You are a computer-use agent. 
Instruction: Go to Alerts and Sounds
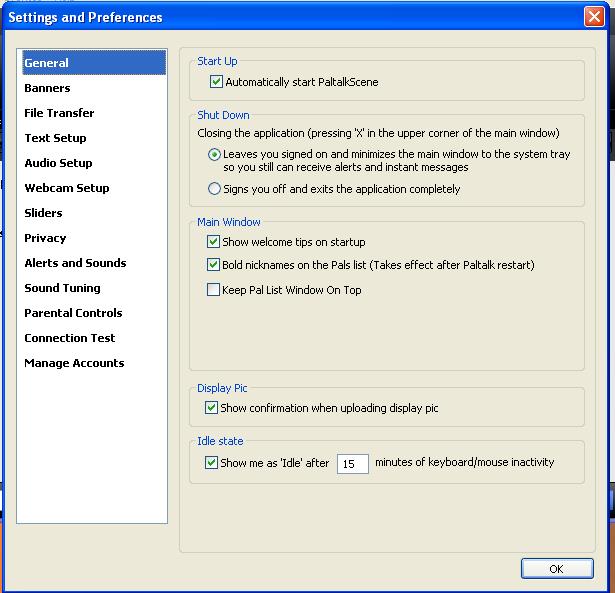pos(75,263)
